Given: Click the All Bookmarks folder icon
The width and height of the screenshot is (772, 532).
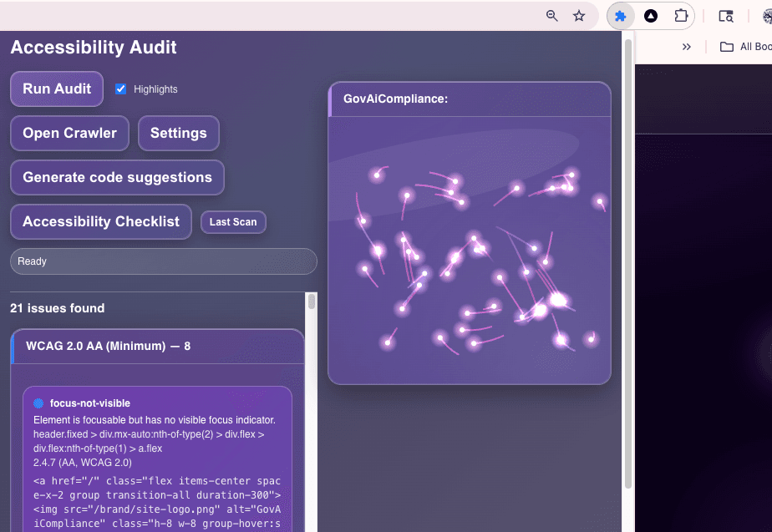Looking at the screenshot, I should [x=726, y=46].
